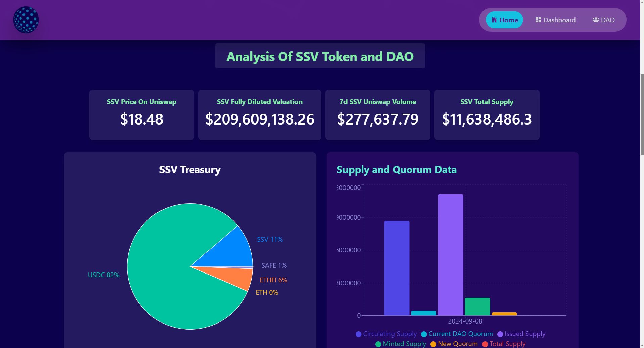The height and width of the screenshot is (348, 644).
Task: Click the Minted Supply legend label
Action: 404,344
